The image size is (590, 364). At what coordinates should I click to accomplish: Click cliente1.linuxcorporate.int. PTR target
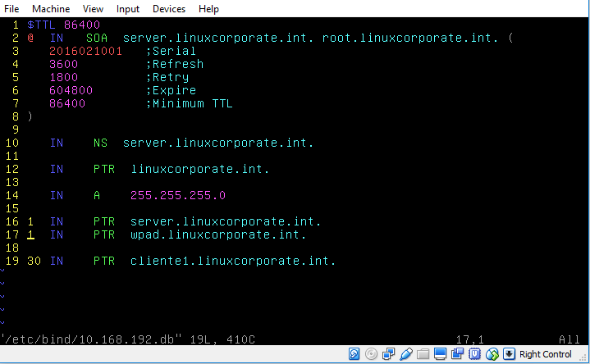[233, 261]
